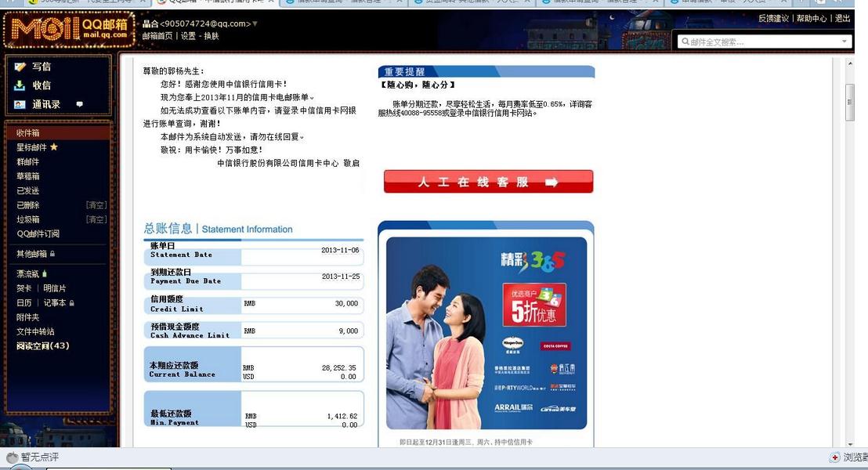Viewport: 868px width, 470px height.
Task: Open 星标邮件 starred mail folder
Action: tap(31, 147)
